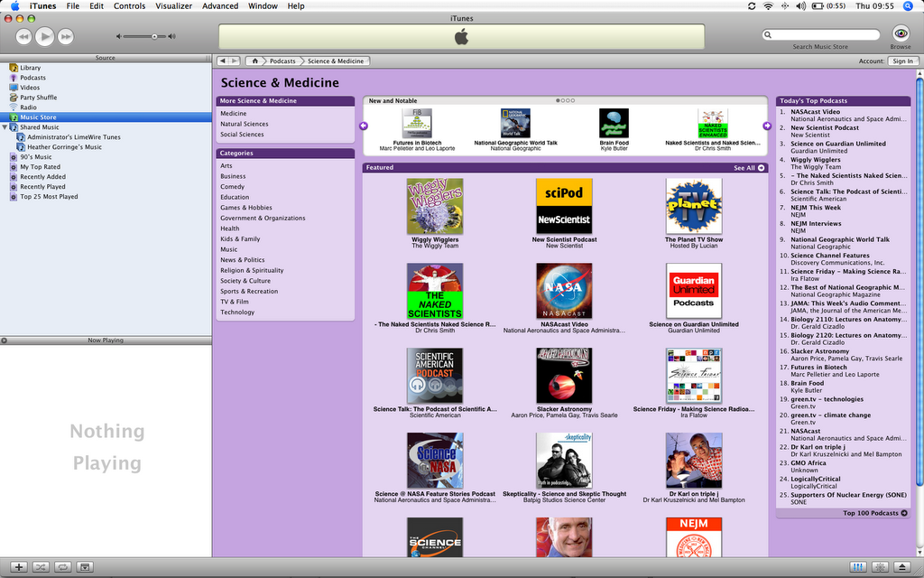The width and height of the screenshot is (924, 578).
Task: Start playback with the play button
Action: 44,37
